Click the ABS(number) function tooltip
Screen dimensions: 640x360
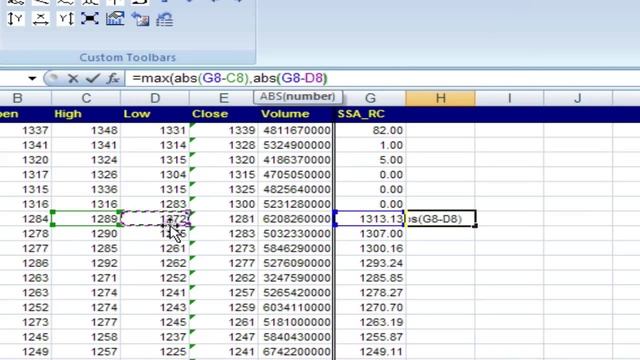298,97
